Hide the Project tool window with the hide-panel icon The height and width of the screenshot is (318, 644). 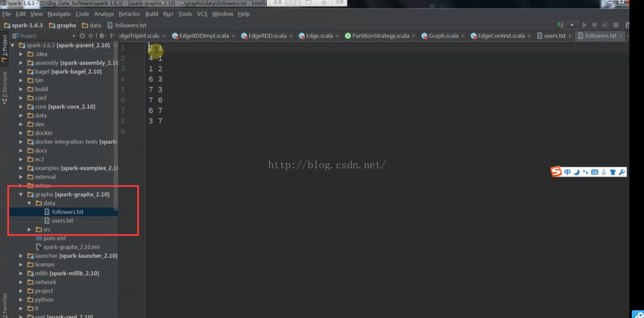point(111,36)
